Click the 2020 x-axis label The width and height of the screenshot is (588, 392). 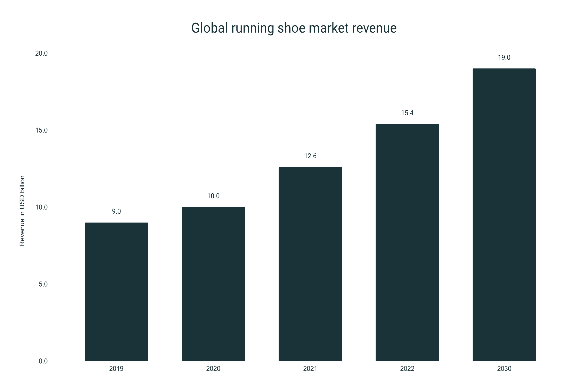(x=213, y=369)
